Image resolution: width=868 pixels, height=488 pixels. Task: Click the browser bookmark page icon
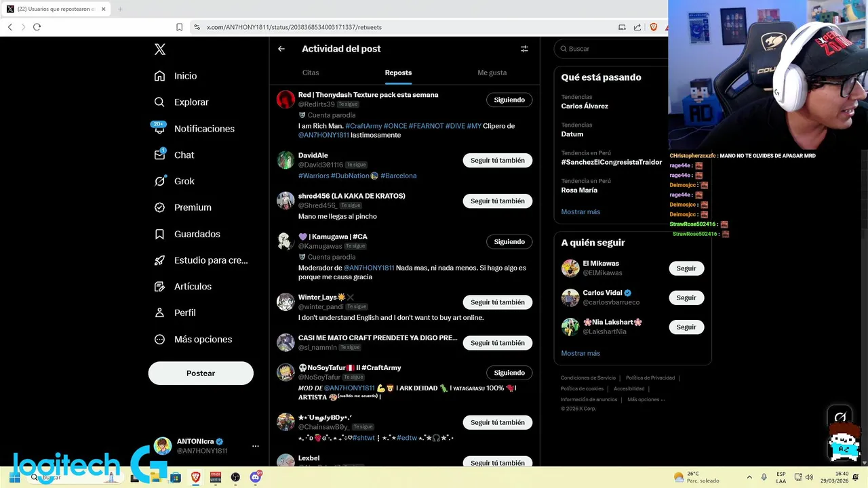[179, 27]
